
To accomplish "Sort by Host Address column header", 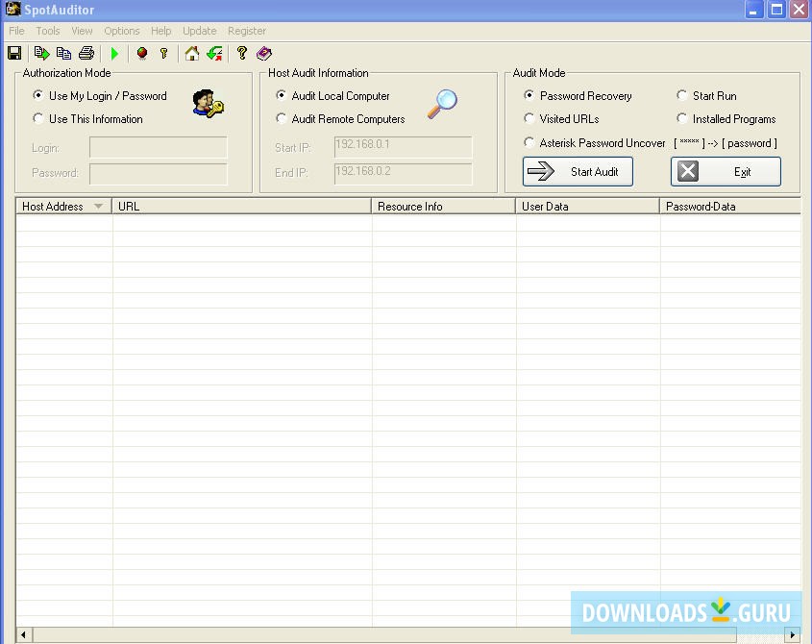I will coord(64,207).
